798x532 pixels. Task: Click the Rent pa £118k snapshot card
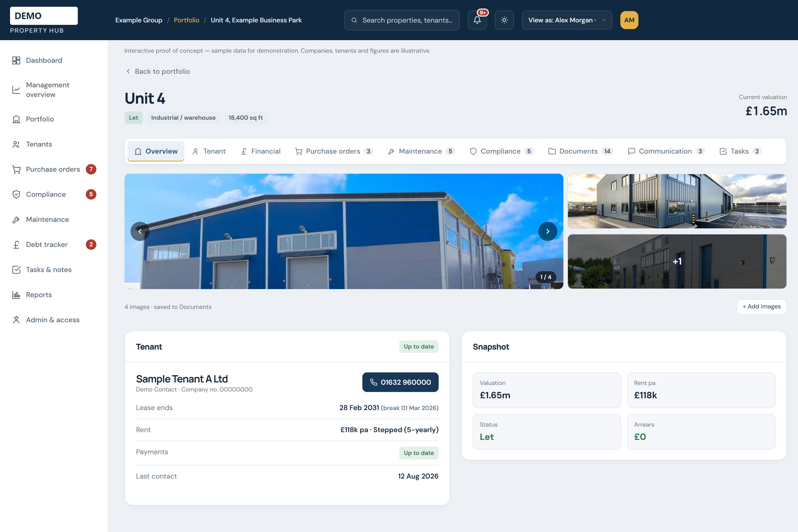701,390
